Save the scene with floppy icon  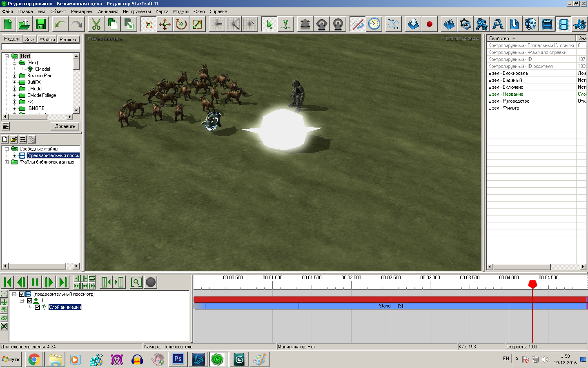point(41,24)
